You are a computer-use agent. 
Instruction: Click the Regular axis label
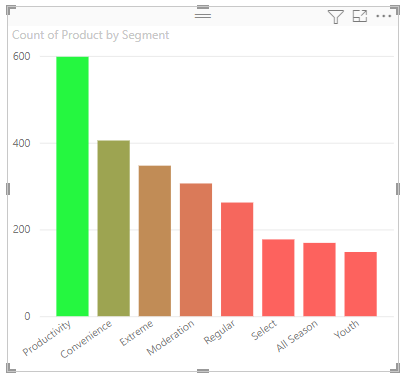pos(219,332)
